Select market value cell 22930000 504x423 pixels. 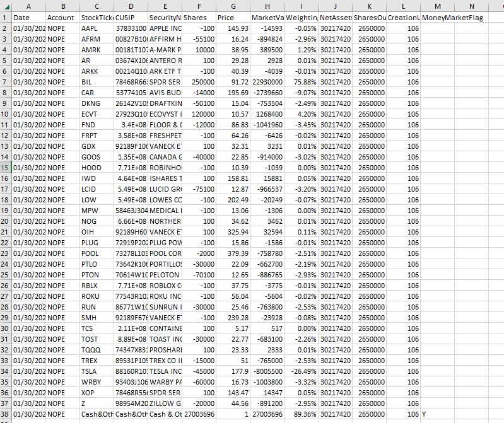[267, 82]
